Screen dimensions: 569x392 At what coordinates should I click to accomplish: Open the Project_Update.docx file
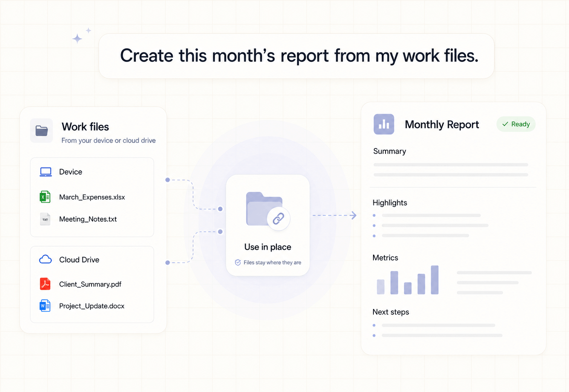click(x=92, y=306)
